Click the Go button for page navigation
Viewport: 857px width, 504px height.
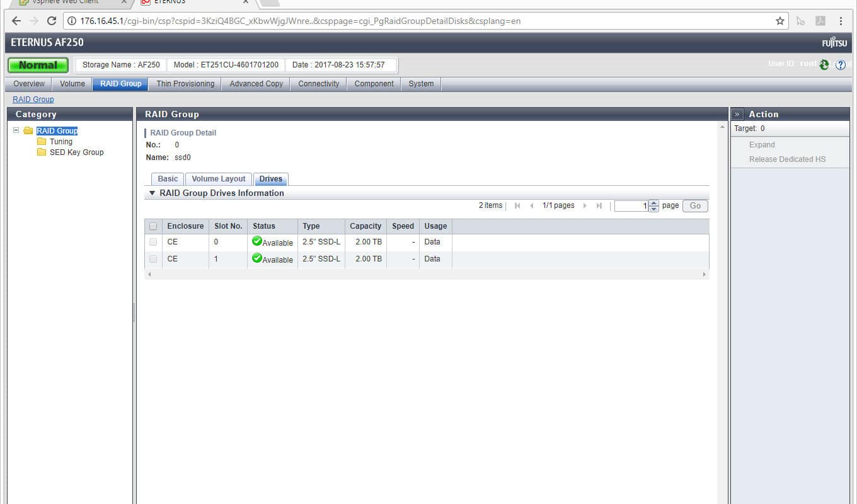[695, 206]
